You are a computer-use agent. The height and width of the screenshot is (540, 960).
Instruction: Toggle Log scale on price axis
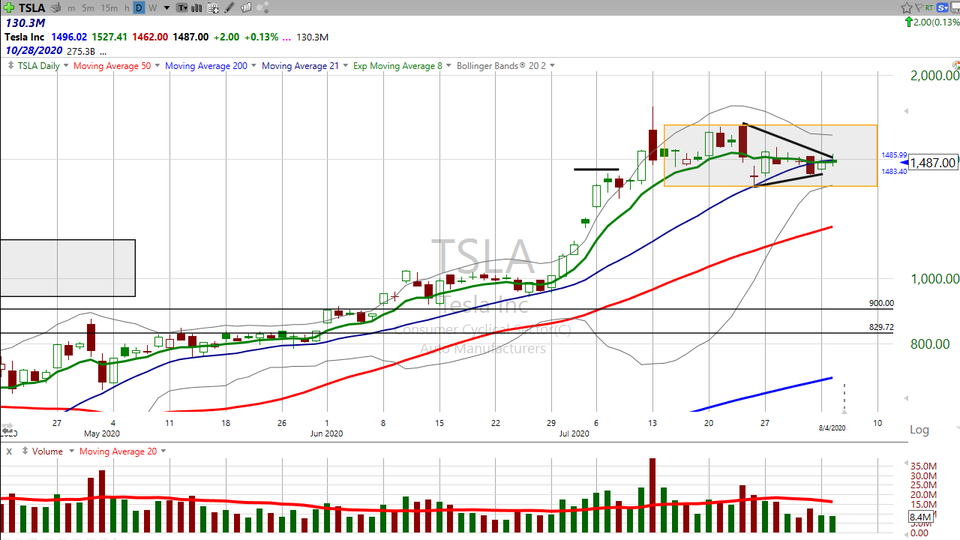(x=919, y=430)
